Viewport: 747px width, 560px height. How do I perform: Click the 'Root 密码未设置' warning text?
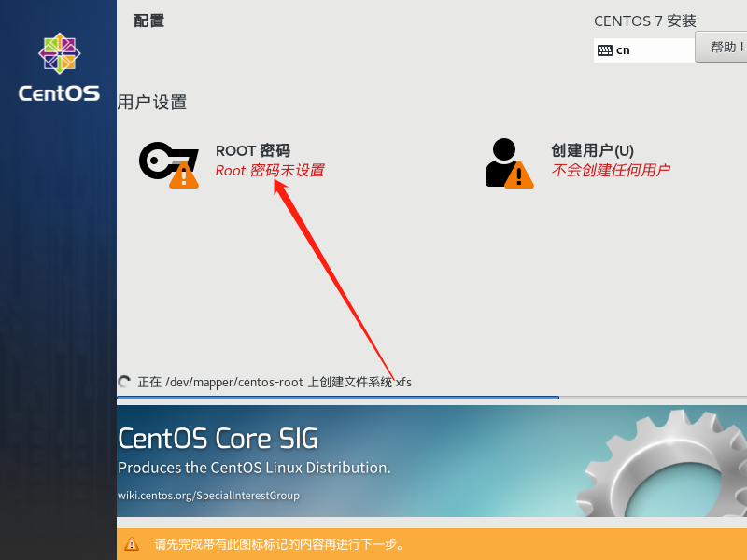click(x=270, y=171)
